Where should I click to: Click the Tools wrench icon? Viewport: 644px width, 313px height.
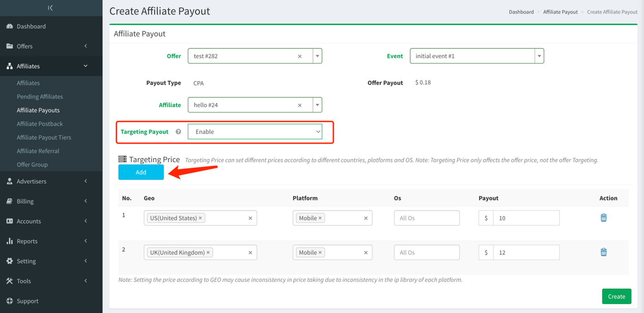pyautogui.click(x=10, y=281)
